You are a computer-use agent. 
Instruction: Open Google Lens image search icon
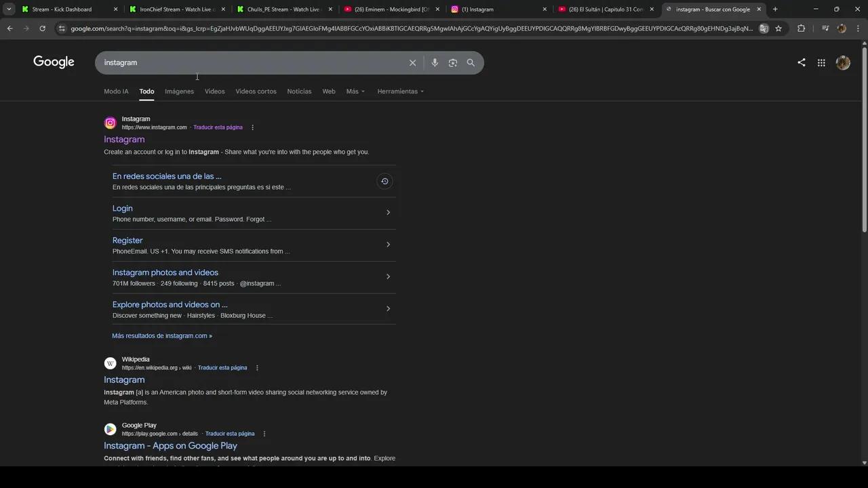452,62
